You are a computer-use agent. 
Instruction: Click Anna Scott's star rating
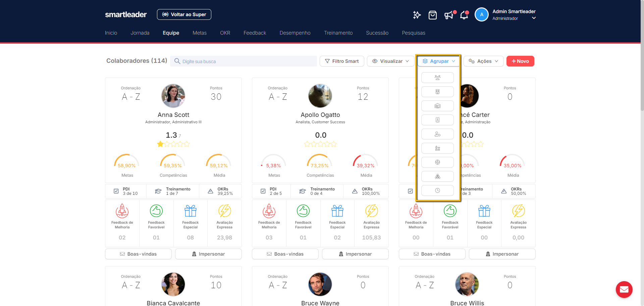click(x=173, y=144)
